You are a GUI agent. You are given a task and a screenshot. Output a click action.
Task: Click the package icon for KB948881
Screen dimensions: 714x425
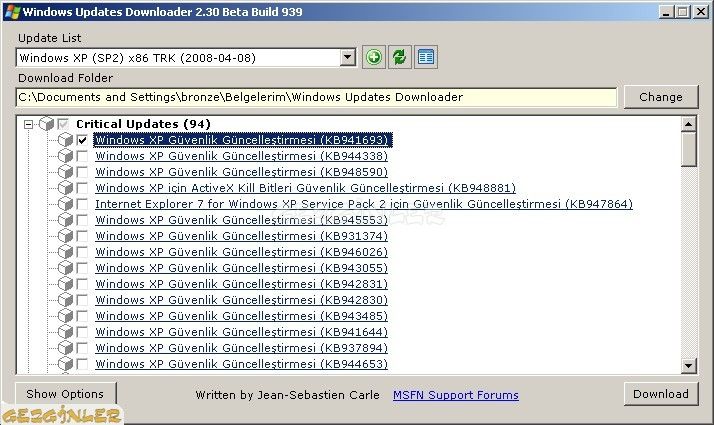[x=66, y=188]
